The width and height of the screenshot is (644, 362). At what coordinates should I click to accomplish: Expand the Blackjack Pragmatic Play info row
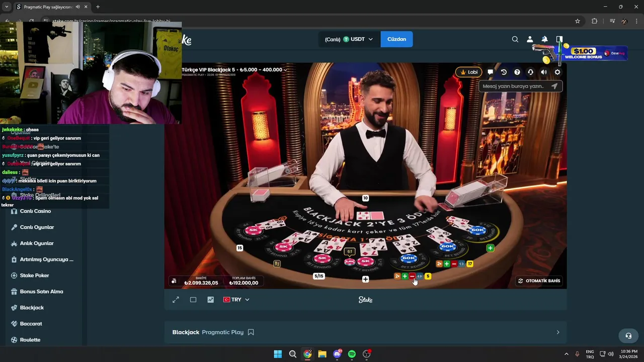(x=365, y=332)
